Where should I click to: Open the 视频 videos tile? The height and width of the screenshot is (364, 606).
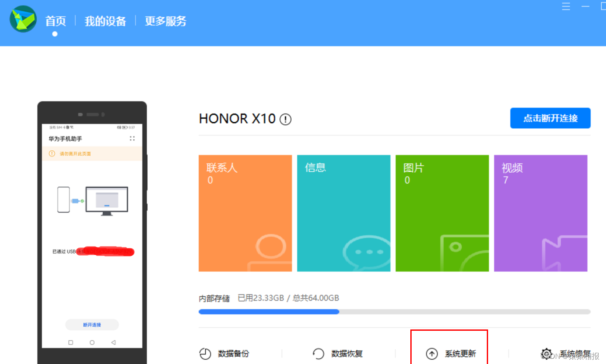(541, 213)
